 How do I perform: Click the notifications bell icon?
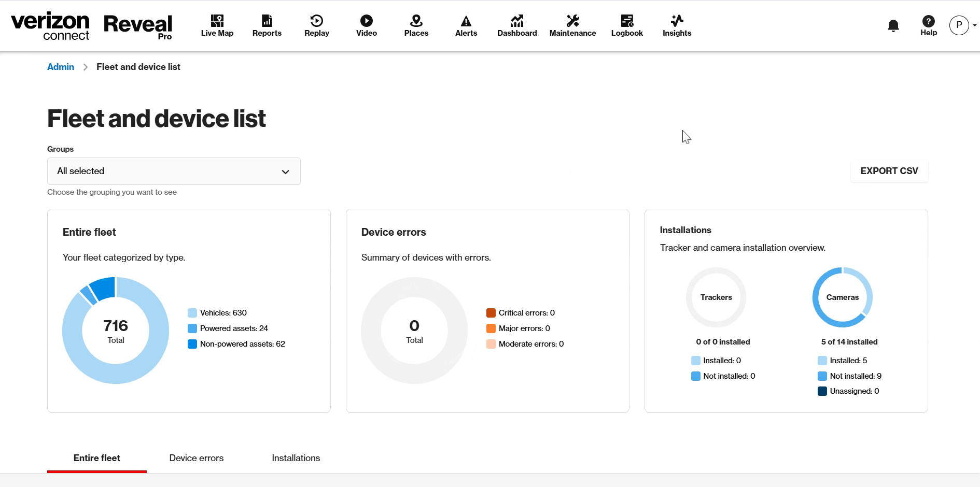[x=893, y=26]
